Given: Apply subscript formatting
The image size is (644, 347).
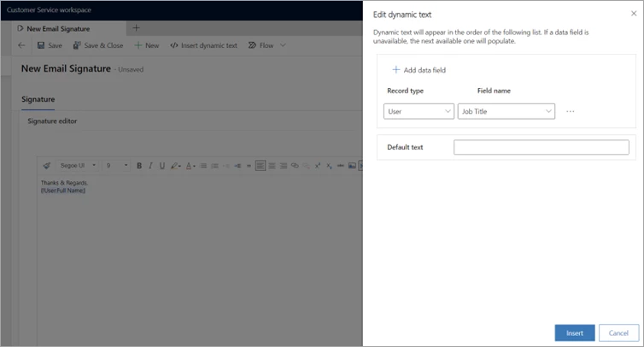Looking at the screenshot, I should pyautogui.click(x=329, y=166).
